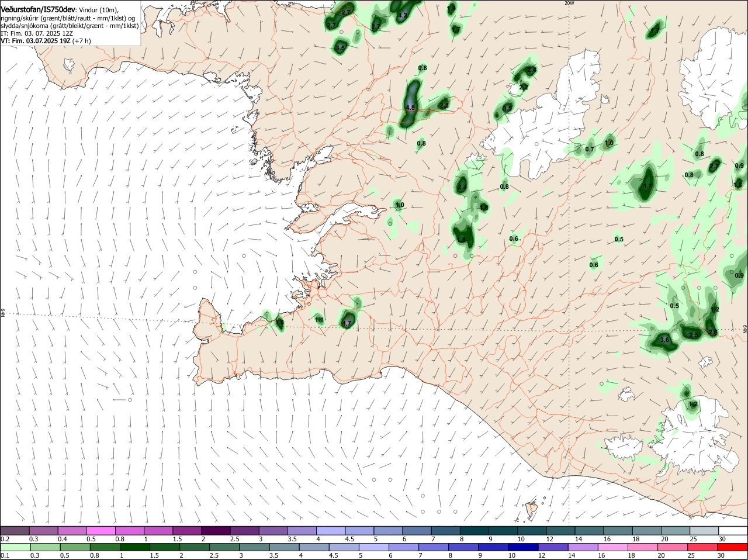Screen dimensions: 748x560
Task: Click the 0.7 precipitation value on the map
Action: (x=590, y=149)
